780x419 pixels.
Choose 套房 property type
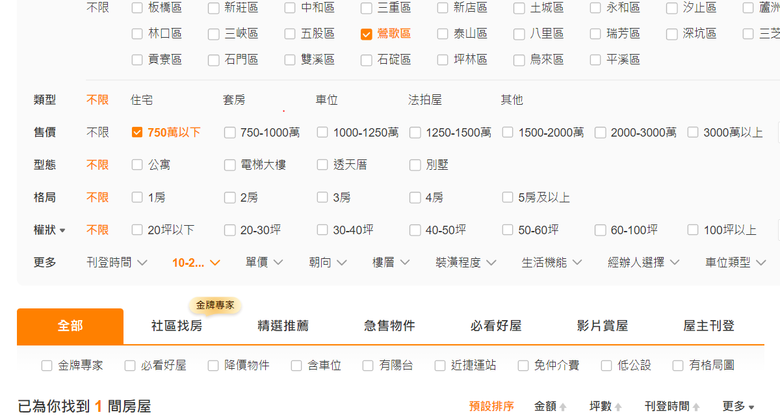click(x=234, y=100)
